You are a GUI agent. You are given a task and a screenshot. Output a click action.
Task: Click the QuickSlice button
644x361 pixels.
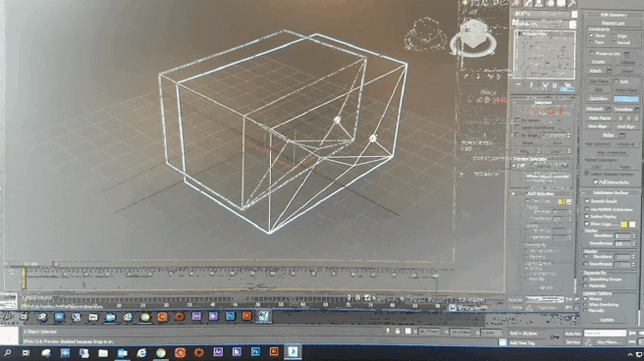(599, 99)
